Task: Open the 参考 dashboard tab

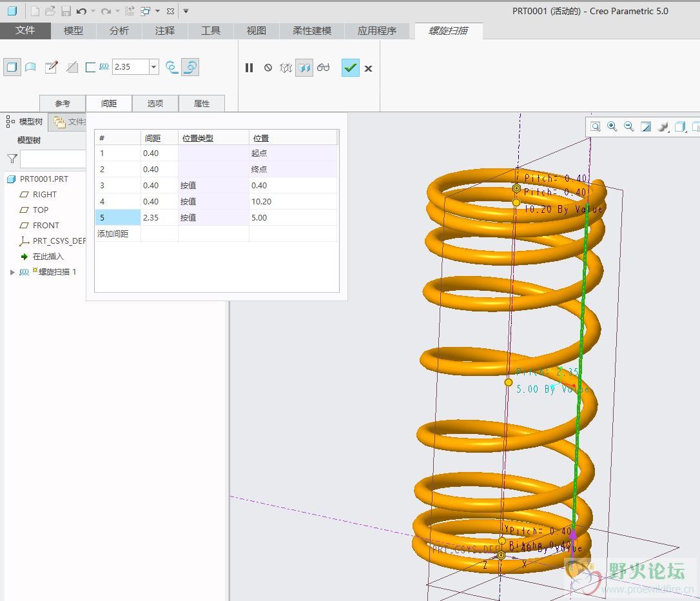Action: pos(63,104)
